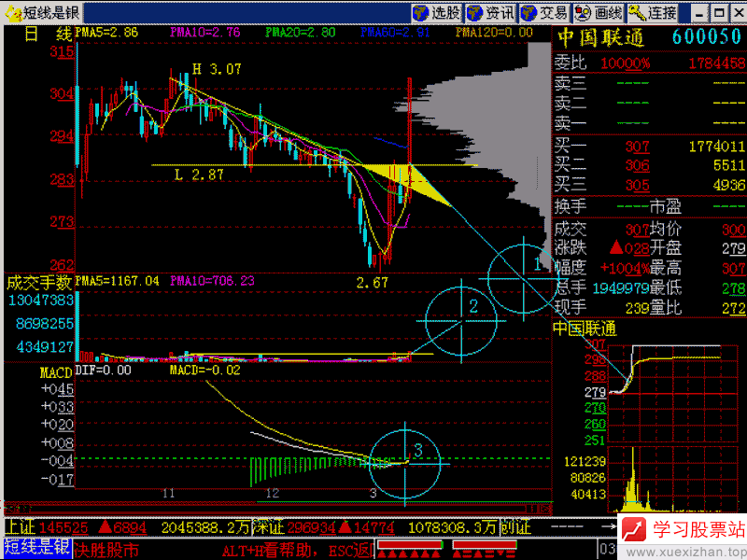The image size is (747, 560).
Task: Click the stock code 600050
Action: [707, 37]
